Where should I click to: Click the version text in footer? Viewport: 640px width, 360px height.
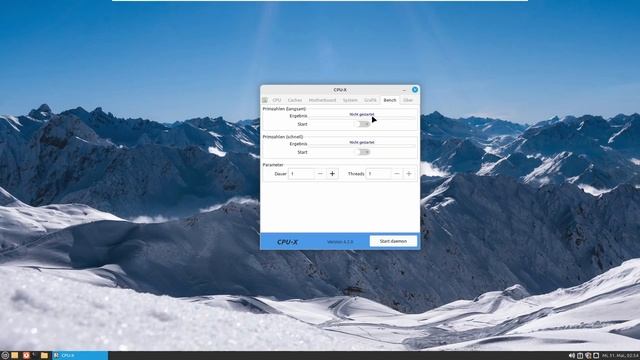tap(340, 242)
